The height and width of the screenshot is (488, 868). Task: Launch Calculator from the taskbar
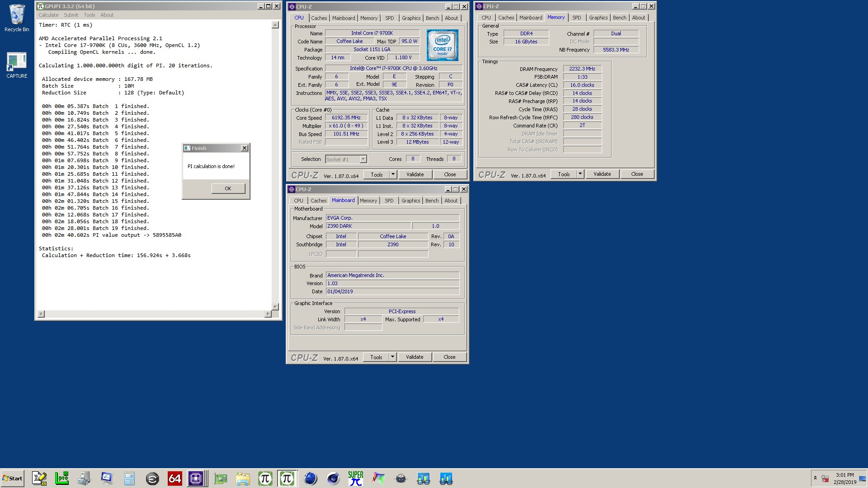coord(129,479)
